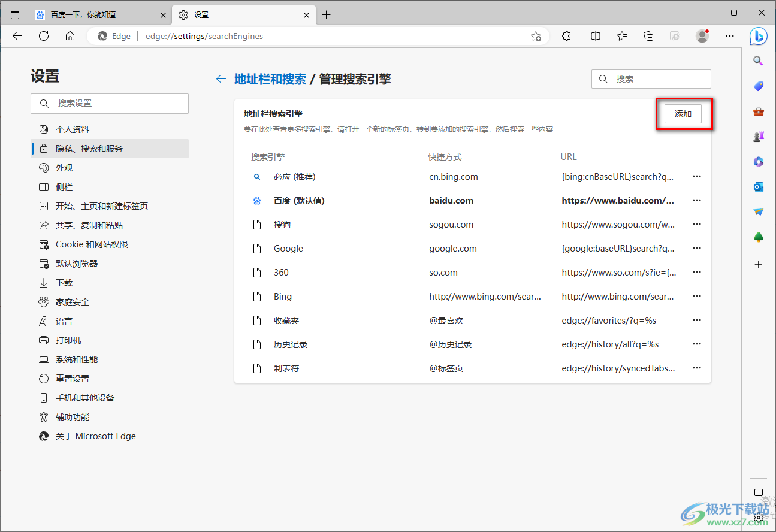Open 关于 Microsoft Edge page
The width and height of the screenshot is (776, 532).
coord(110,436)
